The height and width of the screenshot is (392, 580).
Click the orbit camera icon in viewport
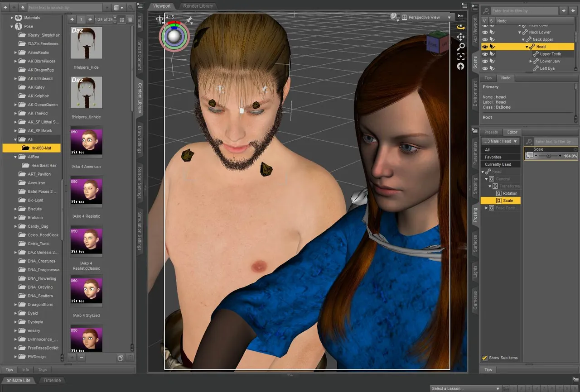pyautogui.click(x=460, y=27)
